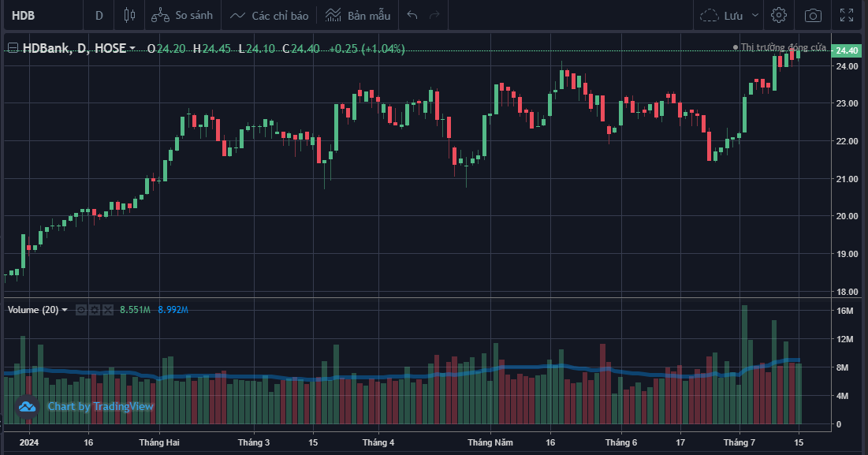Viewport: 868px width, 455px height.
Task: Take a snapshot with the camera icon
Action: (813, 15)
